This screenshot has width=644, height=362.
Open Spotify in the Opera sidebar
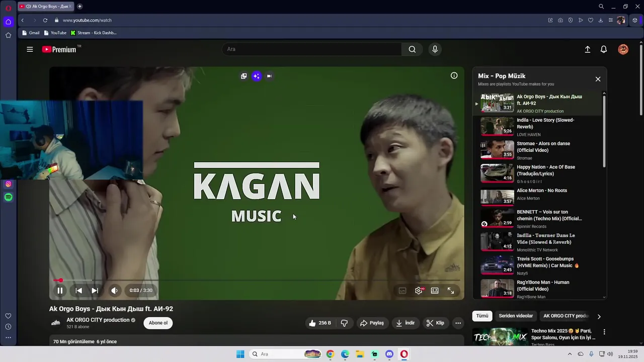pos(8,198)
